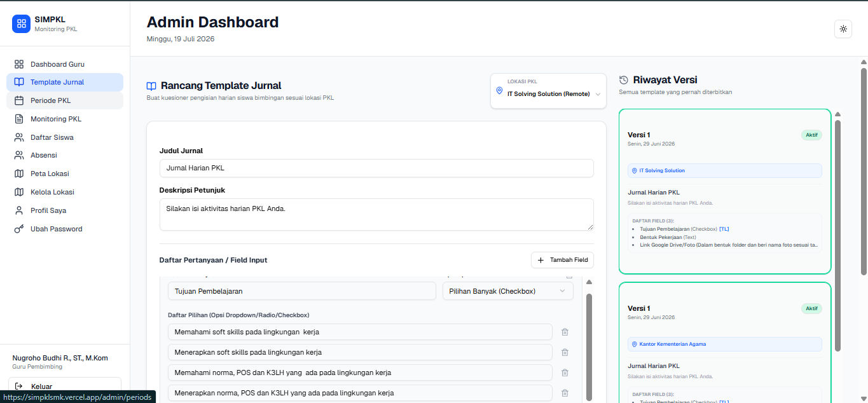868x403 pixels.
Task: Open the Pilihan Banyak (Checkbox) type dropdown
Action: point(508,291)
